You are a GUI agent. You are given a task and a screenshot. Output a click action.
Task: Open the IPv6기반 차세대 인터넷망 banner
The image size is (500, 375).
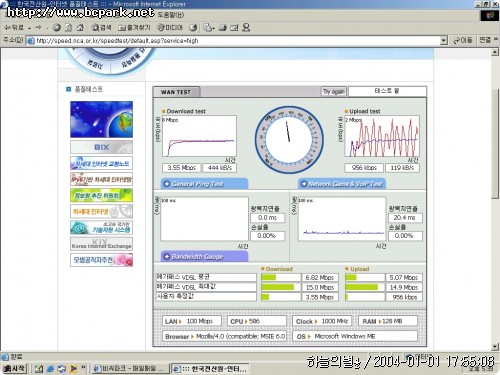pos(101,179)
